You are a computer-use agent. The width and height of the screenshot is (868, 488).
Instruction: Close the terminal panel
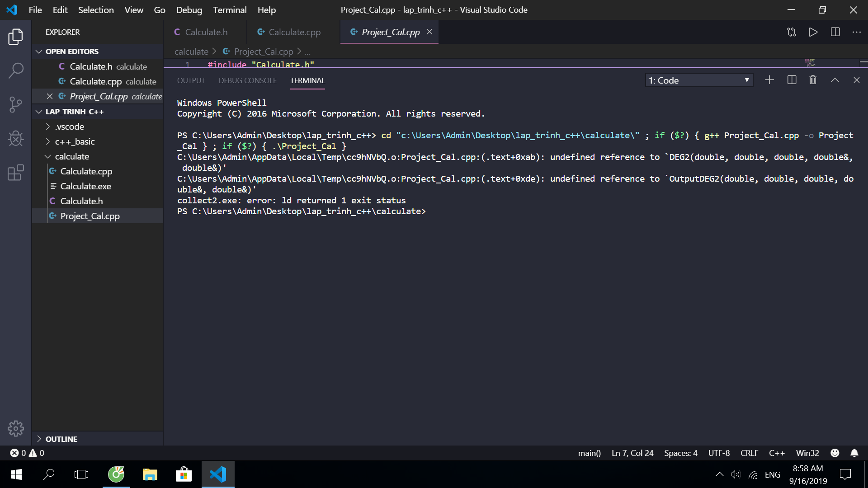point(857,80)
